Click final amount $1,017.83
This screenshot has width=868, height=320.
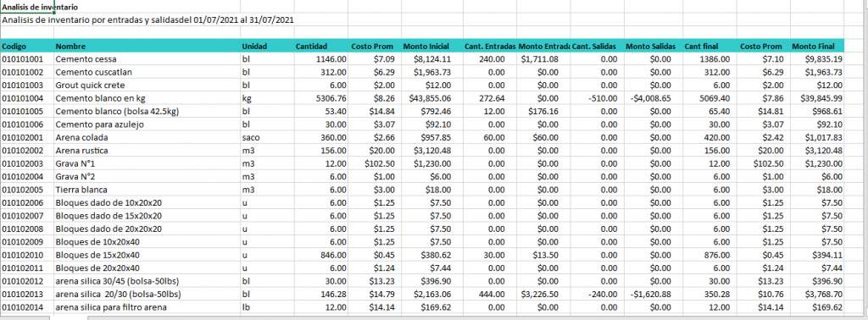coord(816,138)
